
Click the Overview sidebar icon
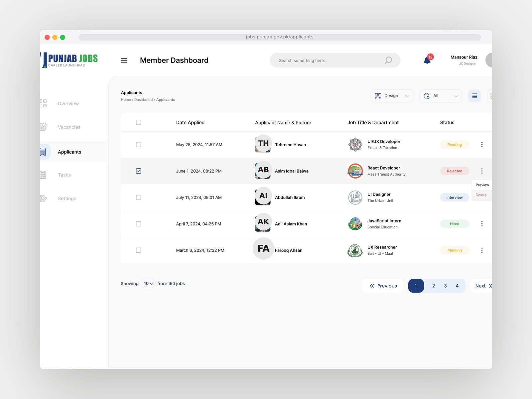[43, 103]
